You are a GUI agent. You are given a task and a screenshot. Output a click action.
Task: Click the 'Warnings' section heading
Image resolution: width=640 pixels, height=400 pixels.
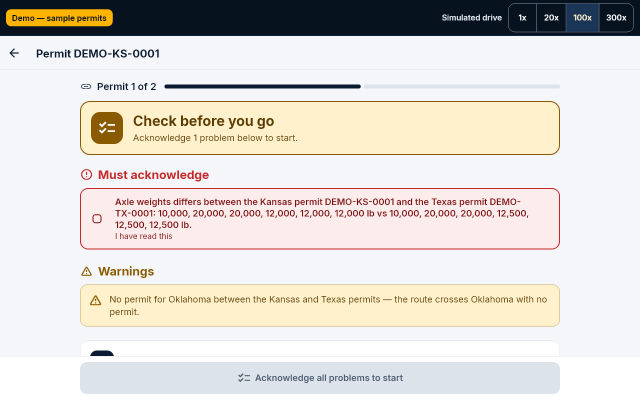coord(126,271)
